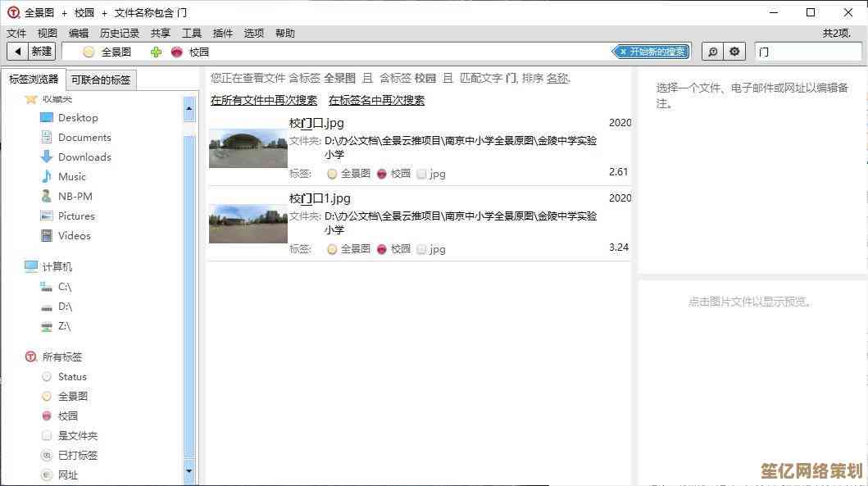Screen dimensions: 868x486
Task: Toggle 全景图 tag on 校门口.jpg
Action: [x=332, y=174]
